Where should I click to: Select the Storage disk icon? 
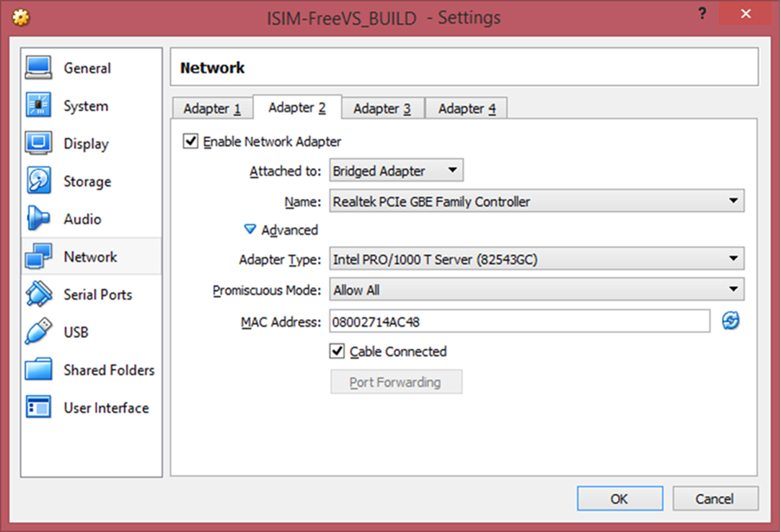[x=39, y=181]
